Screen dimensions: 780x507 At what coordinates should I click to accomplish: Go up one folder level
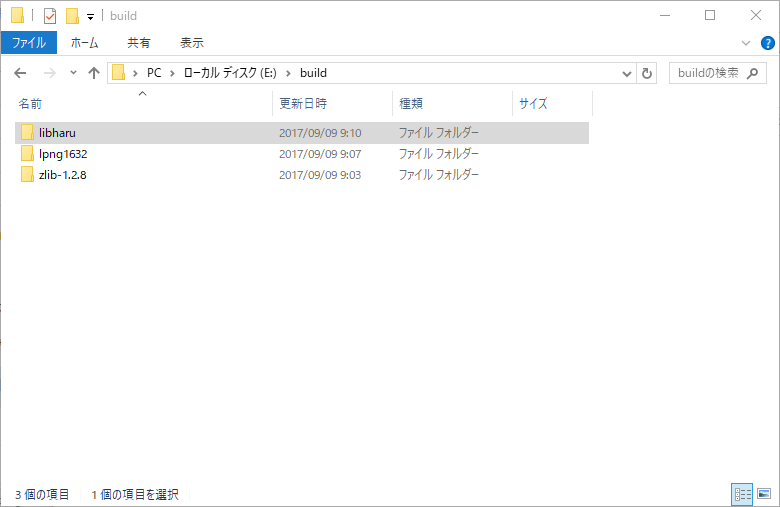tap(94, 73)
